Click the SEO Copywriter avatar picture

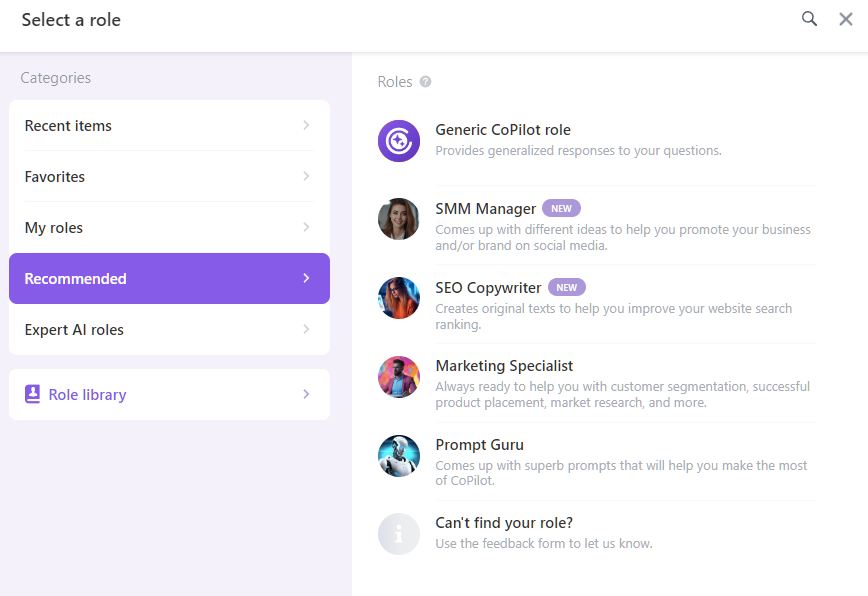(399, 298)
